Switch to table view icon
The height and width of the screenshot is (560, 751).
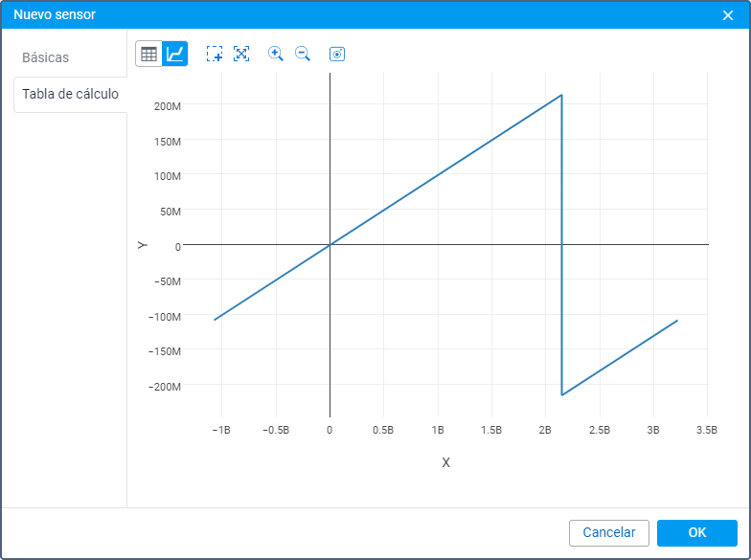[x=149, y=54]
